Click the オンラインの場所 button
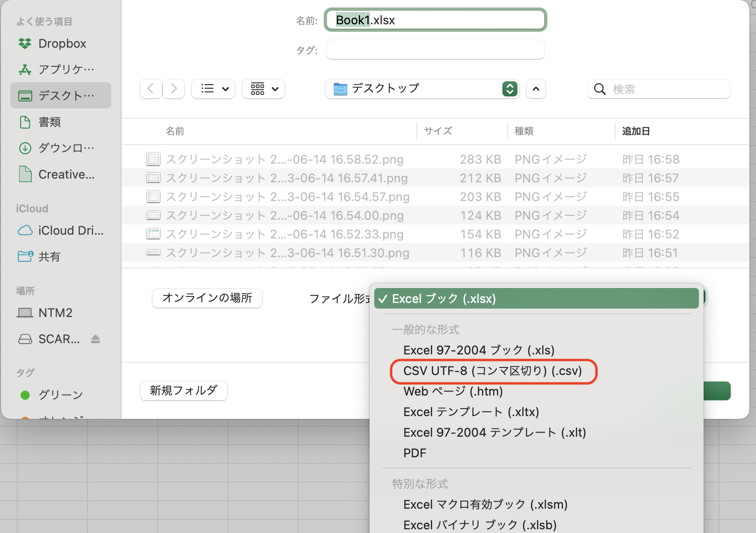The height and width of the screenshot is (533, 756). pos(207,298)
